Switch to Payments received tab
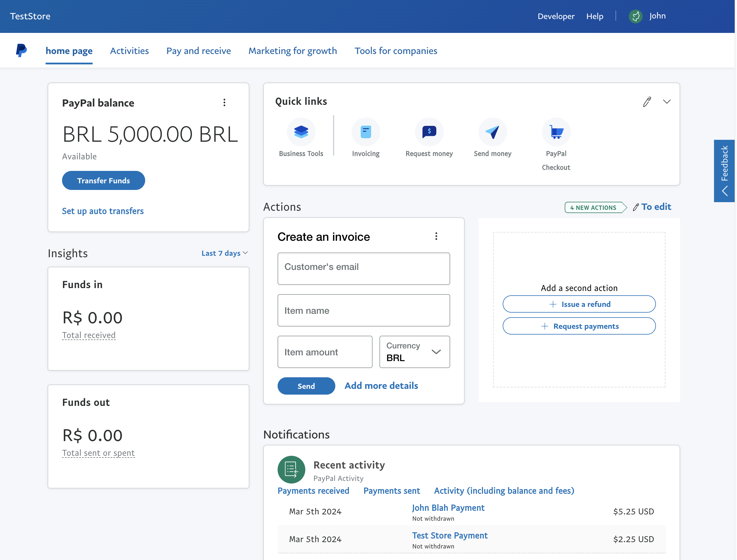Viewport: 737px width, 560px height. [x=313, y=491]
